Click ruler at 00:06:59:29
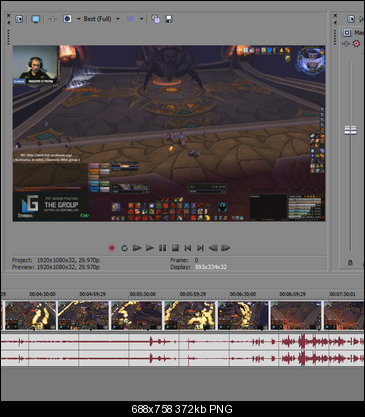 [x=293, y=294]
